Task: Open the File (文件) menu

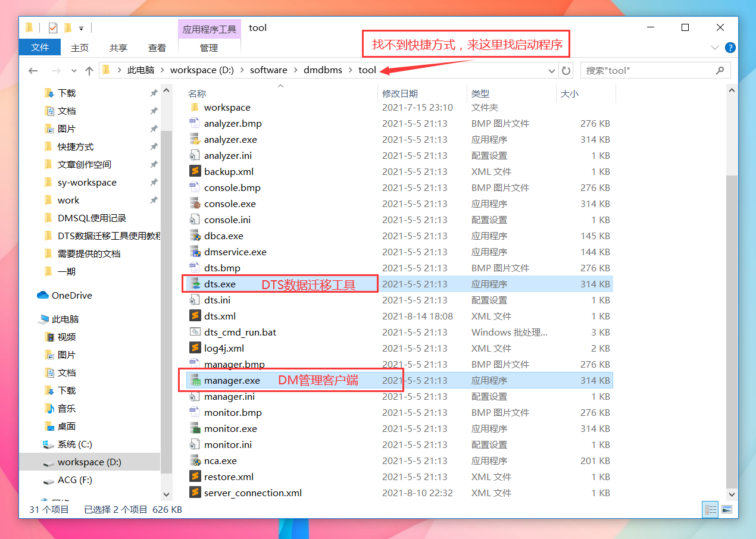Action: pyautogui.click(x=40, y=48)
